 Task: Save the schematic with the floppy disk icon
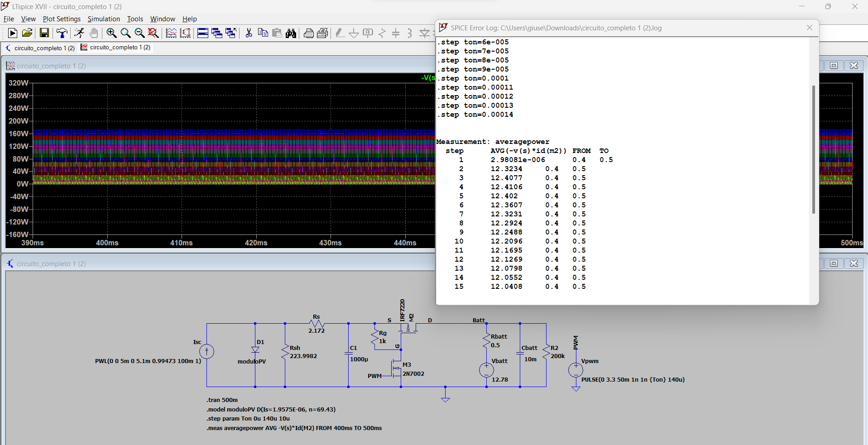[44, 33]
